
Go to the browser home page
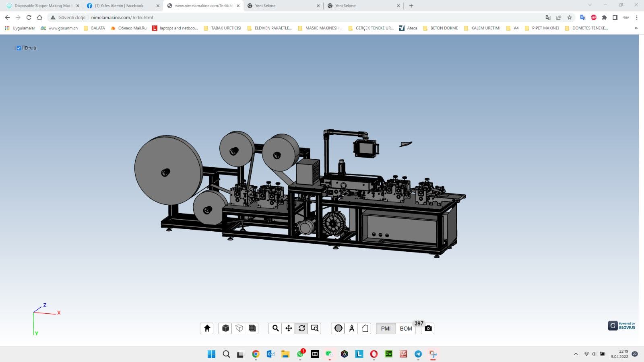click(39, 17)
